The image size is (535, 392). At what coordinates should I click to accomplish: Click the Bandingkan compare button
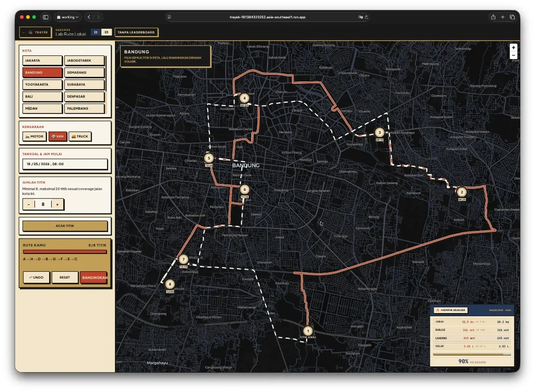[x=94, y=277]
